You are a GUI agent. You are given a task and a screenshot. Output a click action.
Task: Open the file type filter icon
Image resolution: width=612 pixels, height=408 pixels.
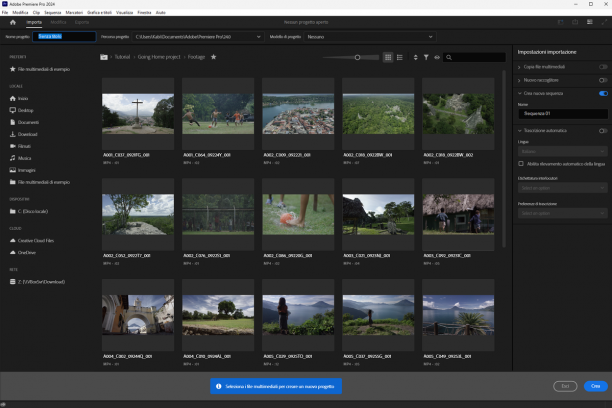(x=426, y=57)
